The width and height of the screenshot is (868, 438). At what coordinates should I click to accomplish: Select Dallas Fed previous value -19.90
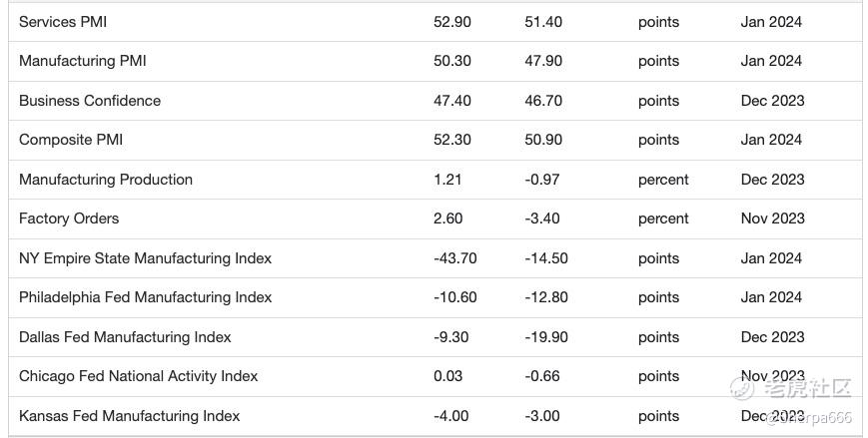(545, 337)
